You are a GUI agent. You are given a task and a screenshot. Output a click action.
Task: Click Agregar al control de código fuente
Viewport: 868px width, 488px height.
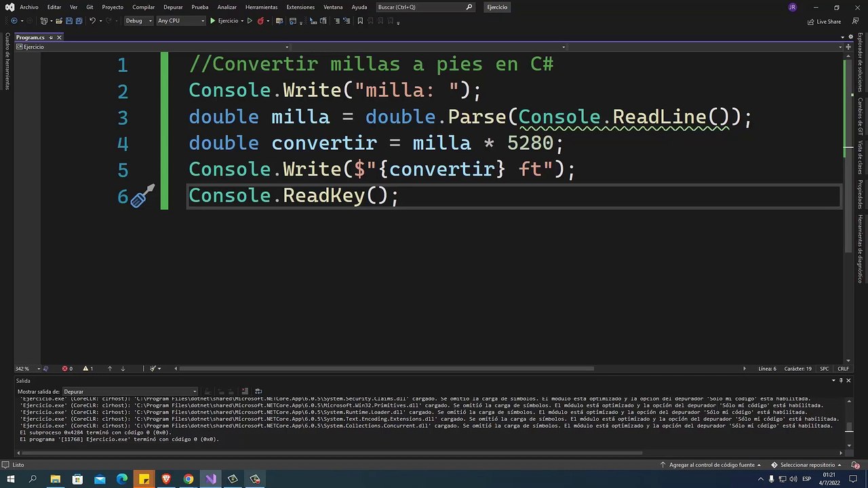click(709, 465)
